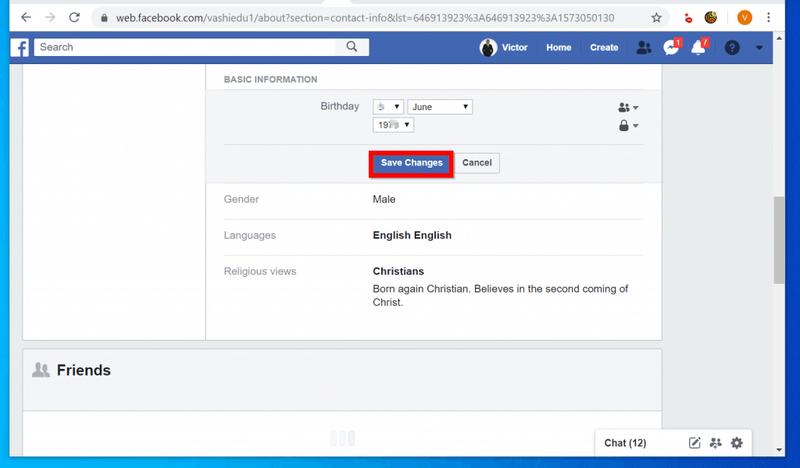Go back with the browser back arrow
800x468 pixels.
26,17
